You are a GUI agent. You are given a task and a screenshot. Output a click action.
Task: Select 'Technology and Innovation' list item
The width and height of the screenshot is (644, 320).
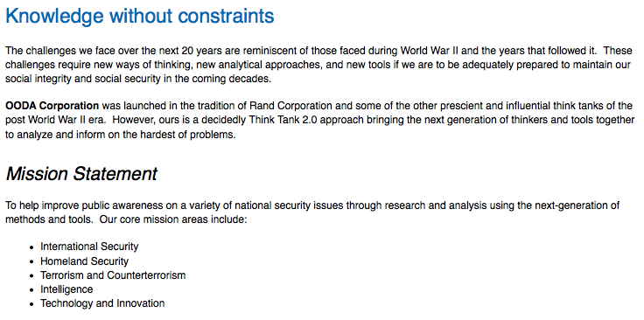click(102, 303)
